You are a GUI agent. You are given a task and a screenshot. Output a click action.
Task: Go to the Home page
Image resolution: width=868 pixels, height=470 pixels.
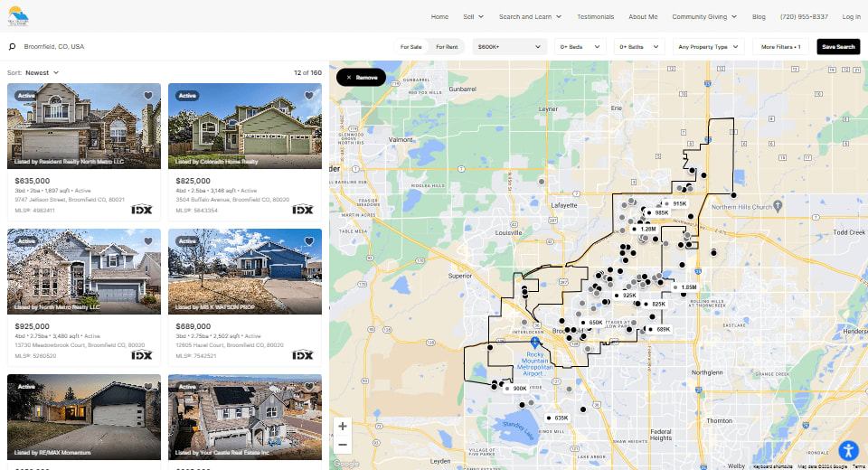[439, 16]
